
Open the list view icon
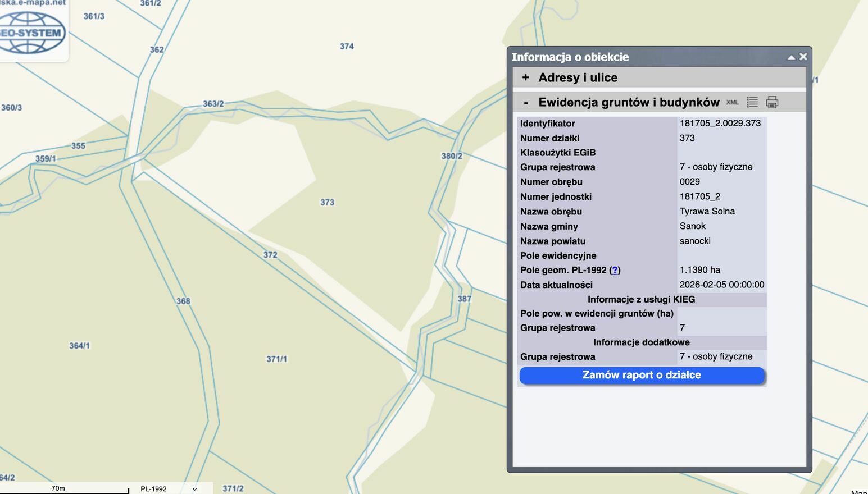click(x=752, y=102)
